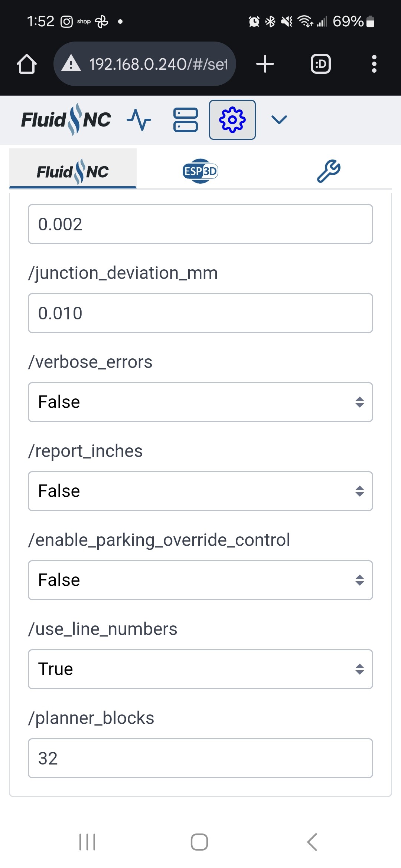Screen dimensions: 401x868
Task: Open the report_inches dropdown
Action: point(200,491)
